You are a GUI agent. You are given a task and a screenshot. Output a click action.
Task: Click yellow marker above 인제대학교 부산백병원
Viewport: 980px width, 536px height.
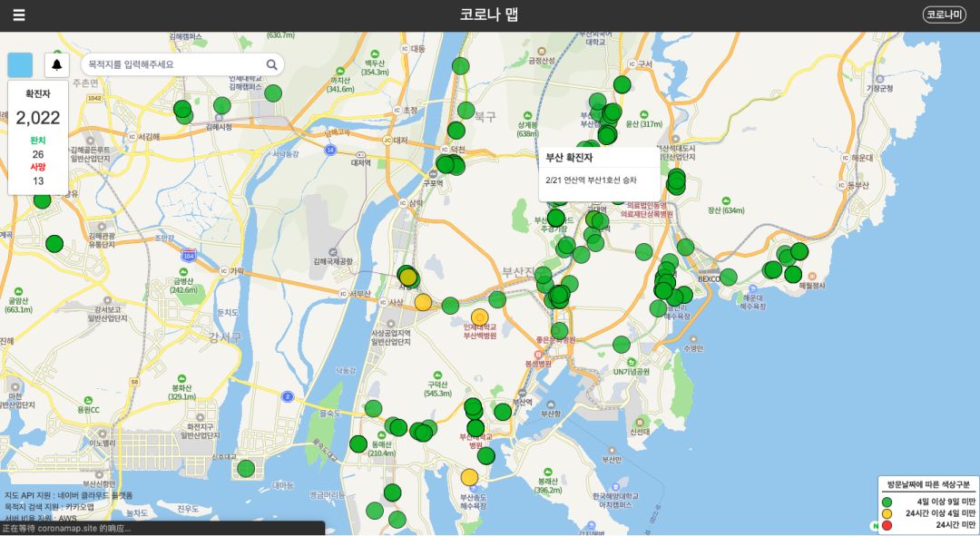coord(479,317)
